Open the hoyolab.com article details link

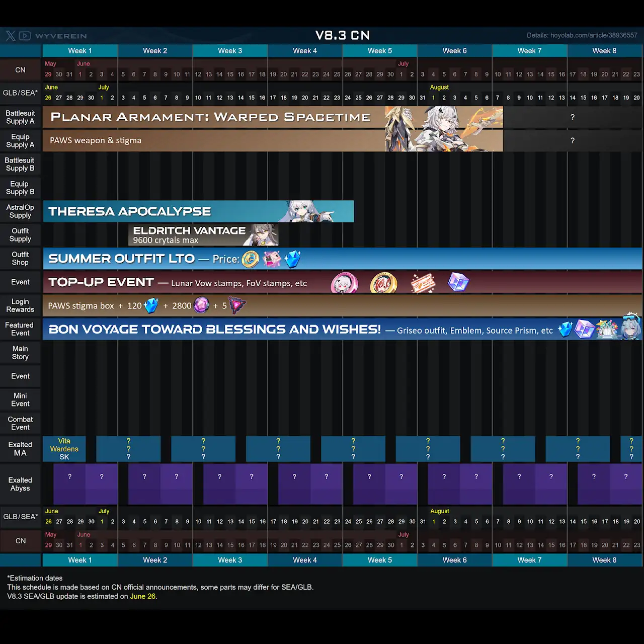(x=582, y=35)
